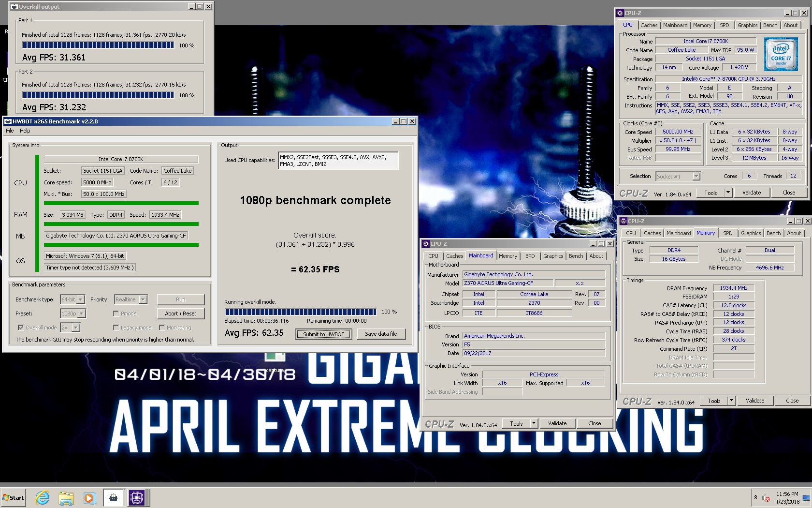Screen dimensions: 812x508
Task: Click the Z370 AORUS Ultra Gaming-CF model field
Action: (508, 283)
